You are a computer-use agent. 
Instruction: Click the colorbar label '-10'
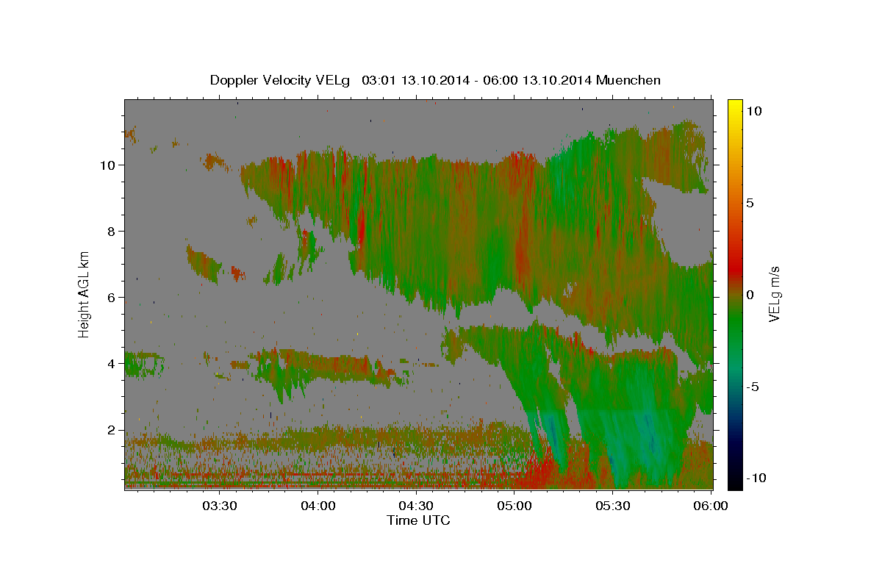tap(757, 478)
